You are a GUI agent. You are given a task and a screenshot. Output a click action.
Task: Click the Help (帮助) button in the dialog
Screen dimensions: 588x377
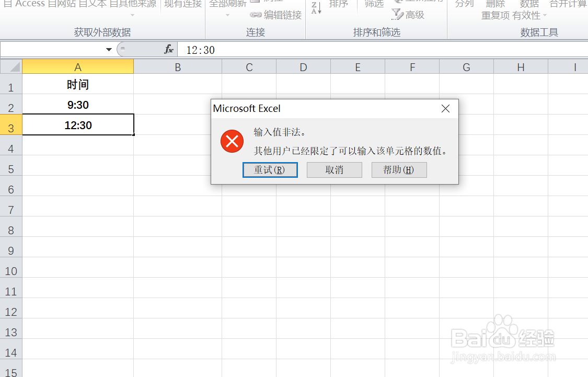[x=399, y=170]
